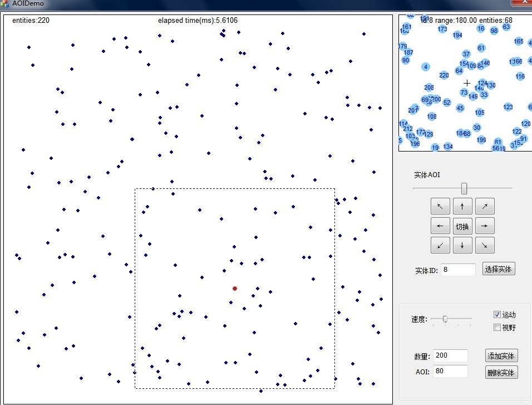Viewport: 532px width, 405px height.
Task: Click the up-right diagonal arrow button
Action: point(485,207)
